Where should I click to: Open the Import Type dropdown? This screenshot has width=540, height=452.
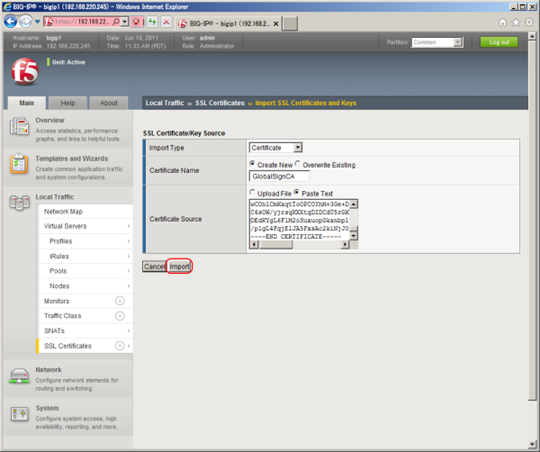[276, 148]
